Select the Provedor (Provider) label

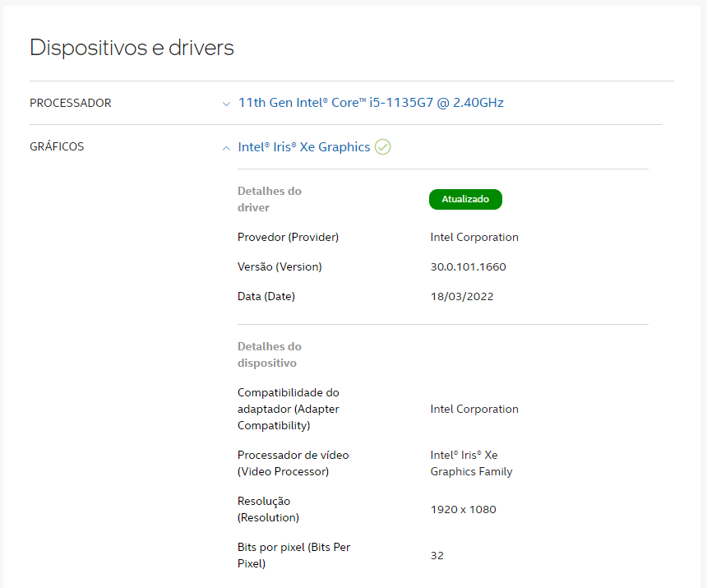(288, 237)
